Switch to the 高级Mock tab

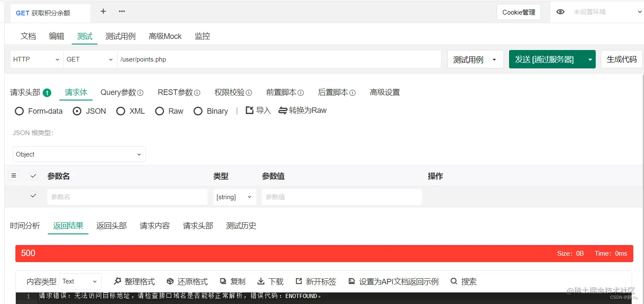[x=165, y=36]
